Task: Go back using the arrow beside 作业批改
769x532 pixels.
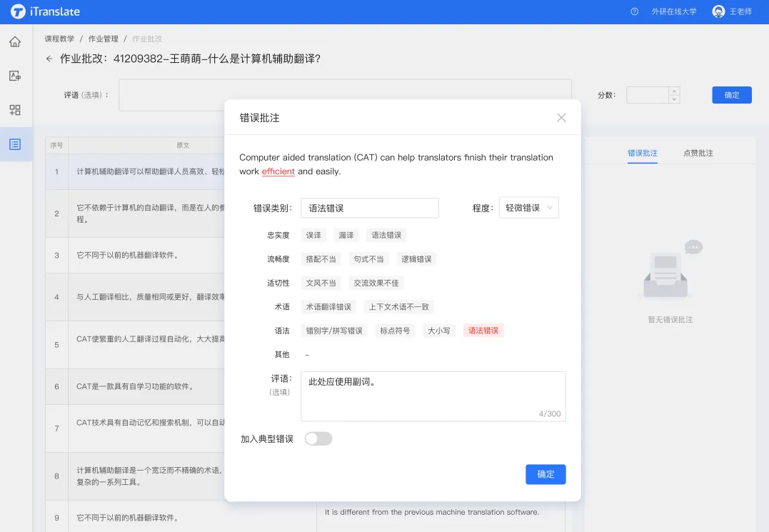Action: (49, 59)
